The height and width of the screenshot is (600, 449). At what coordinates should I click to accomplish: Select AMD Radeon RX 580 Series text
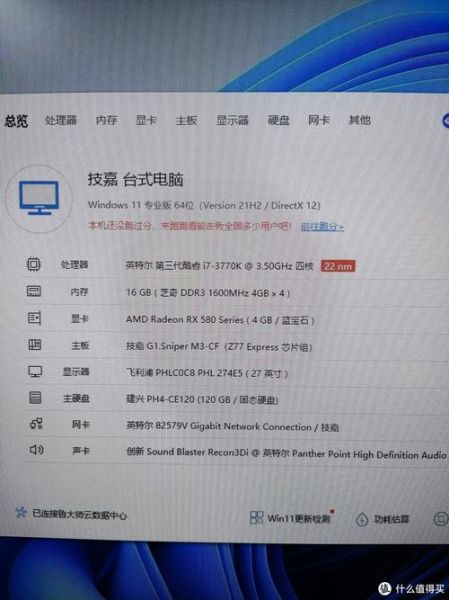click(220, 320)
